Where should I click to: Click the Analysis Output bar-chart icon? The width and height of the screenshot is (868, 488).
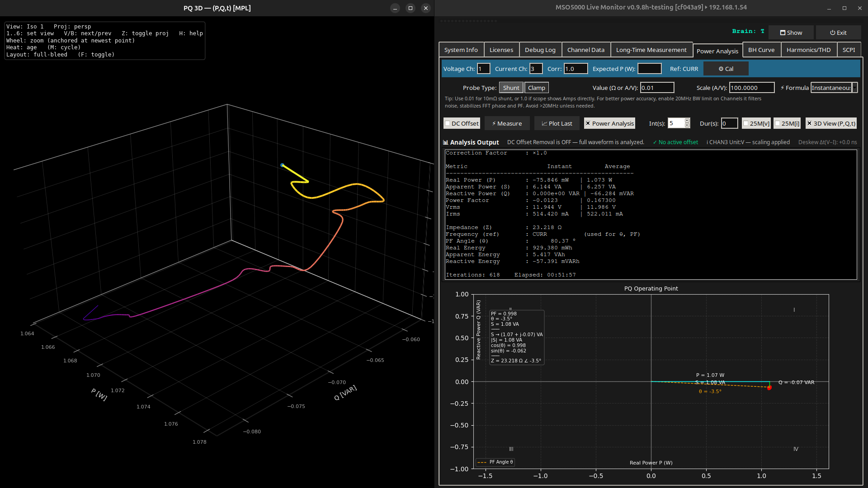click(x=445, y=142)
